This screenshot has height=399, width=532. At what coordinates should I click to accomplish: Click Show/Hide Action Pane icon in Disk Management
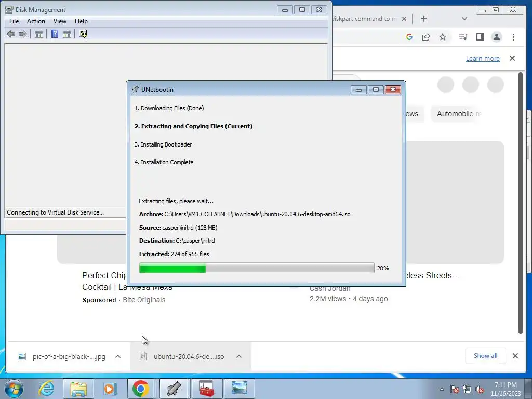tap(67, 34)
